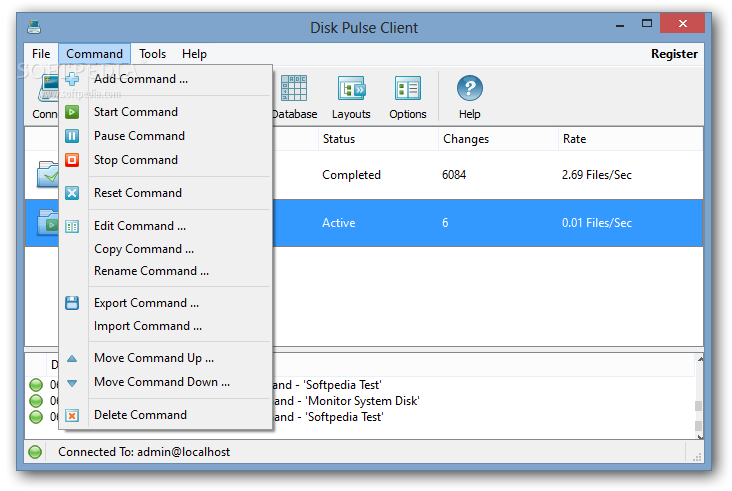The image size is (732, 491).
Task: Click the Add Command plus icon
Action: coord(72,79)
